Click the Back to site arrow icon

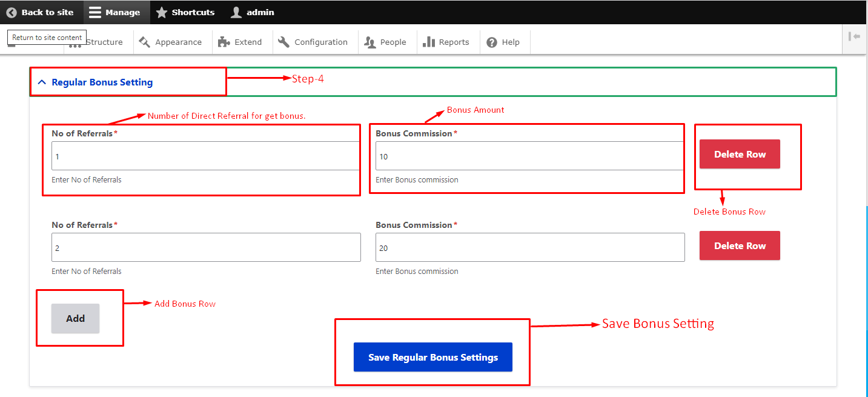point(12,12)
